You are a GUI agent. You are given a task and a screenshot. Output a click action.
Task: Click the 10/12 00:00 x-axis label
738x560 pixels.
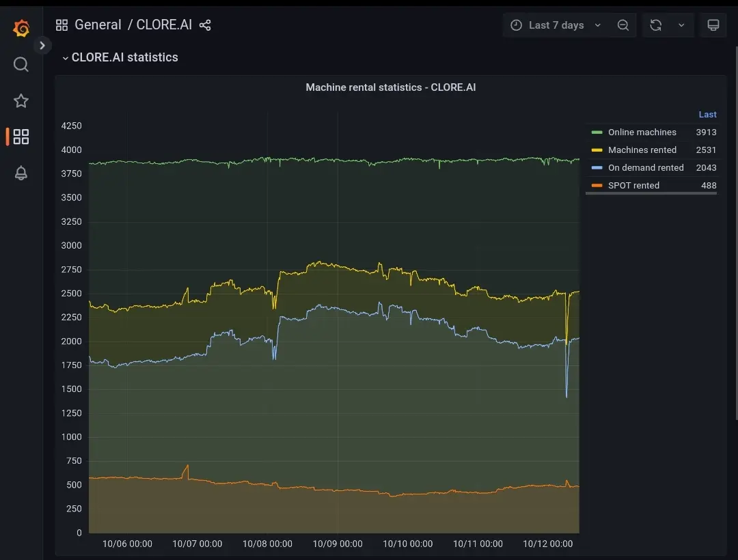pyautogui.click(x=548, y=544)
